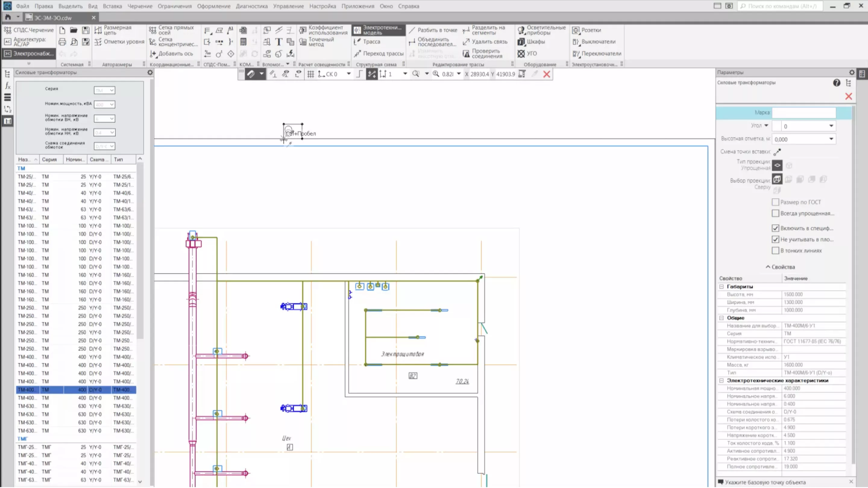Click the Марка input field
Screen dimensions: 868x488
(x=804, y=112)
